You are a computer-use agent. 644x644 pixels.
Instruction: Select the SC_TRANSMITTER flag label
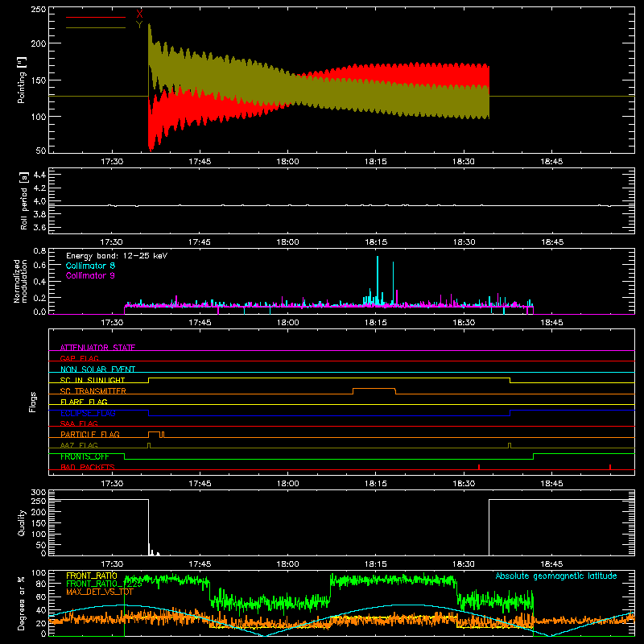93,390
